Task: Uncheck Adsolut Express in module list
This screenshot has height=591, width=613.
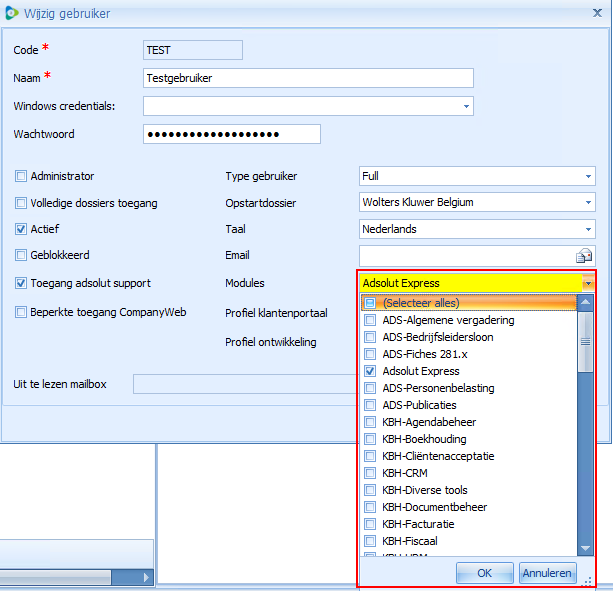Action: (370, 371)
